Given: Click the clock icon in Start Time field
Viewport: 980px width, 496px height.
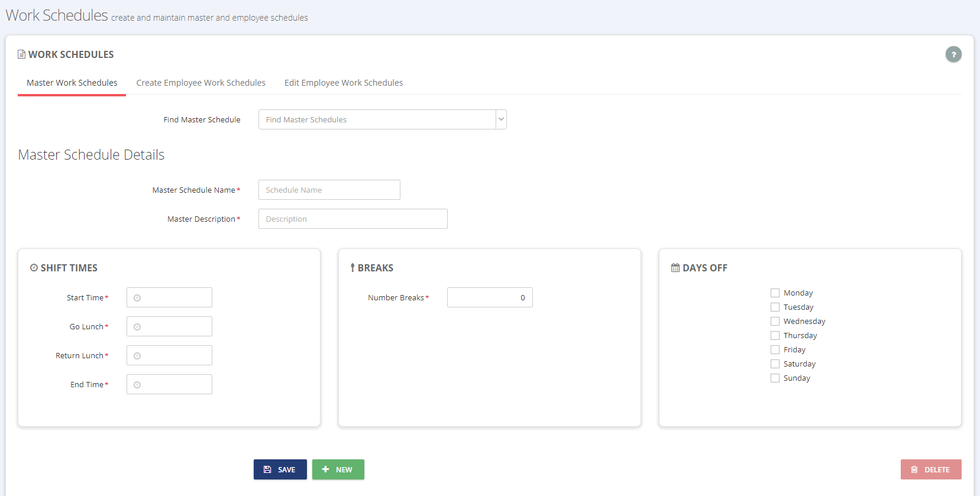Looking at the screenshot, I should [x=137, y=298].
